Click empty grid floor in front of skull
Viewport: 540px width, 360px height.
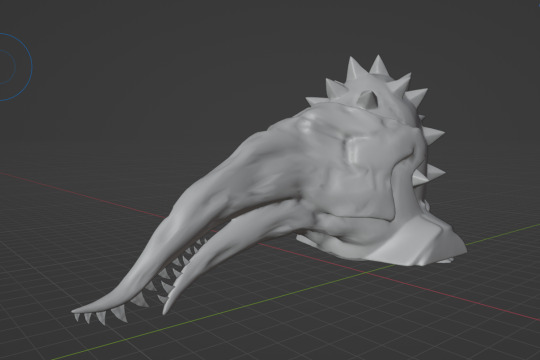pos(276,327)
